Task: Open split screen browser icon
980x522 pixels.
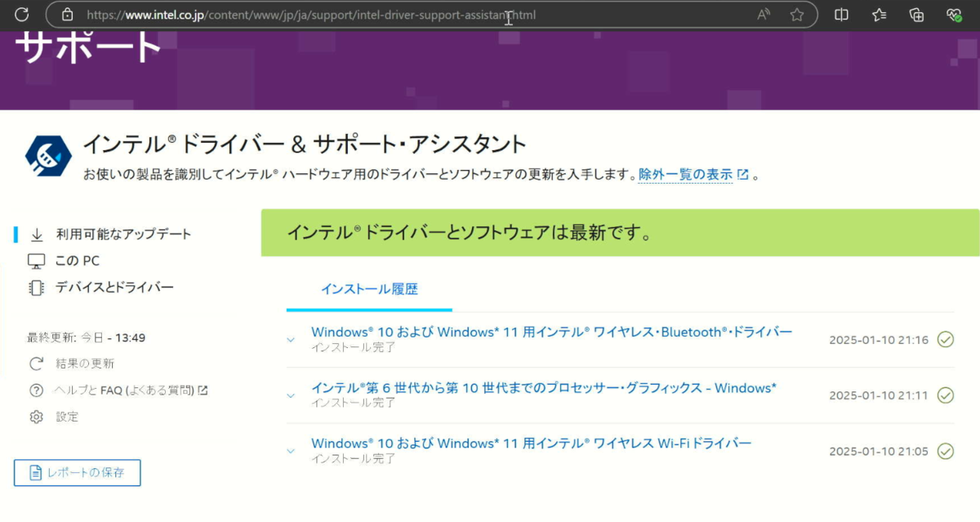Action: pyautogui.click(x=841, y=15)
